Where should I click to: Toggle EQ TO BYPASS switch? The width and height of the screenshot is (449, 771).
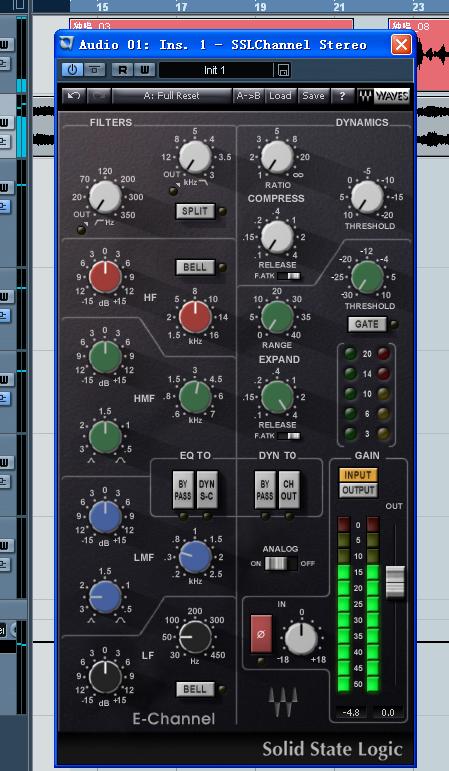[x=183, y=490]
